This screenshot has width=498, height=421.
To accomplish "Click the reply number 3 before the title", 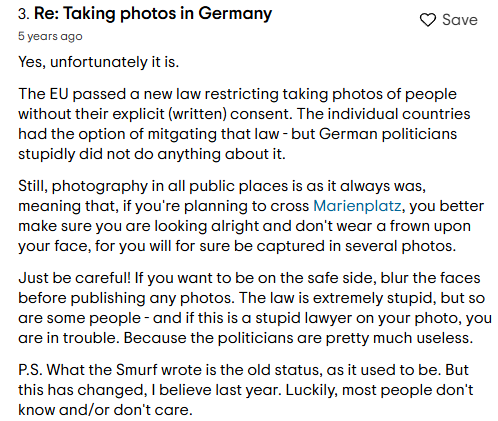I will [x=24, y=14].
